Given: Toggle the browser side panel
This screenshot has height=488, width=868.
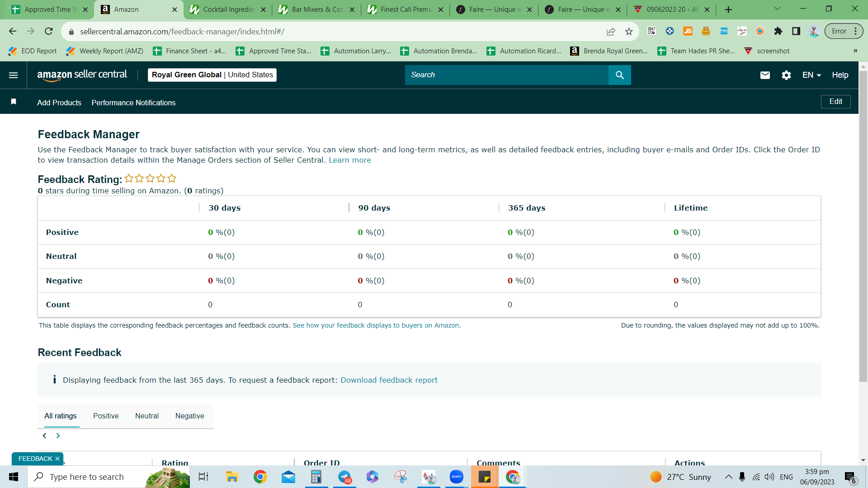Looking at the screenshot, I should click(x=796, y=31).
